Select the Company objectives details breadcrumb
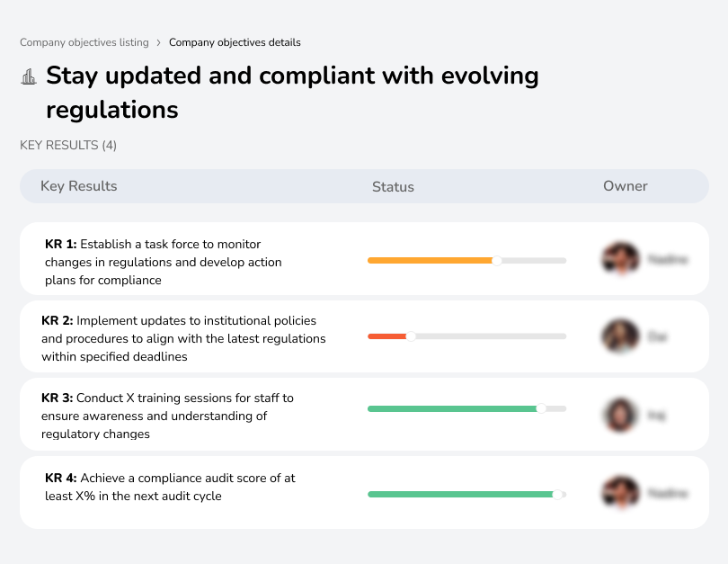 235,42
